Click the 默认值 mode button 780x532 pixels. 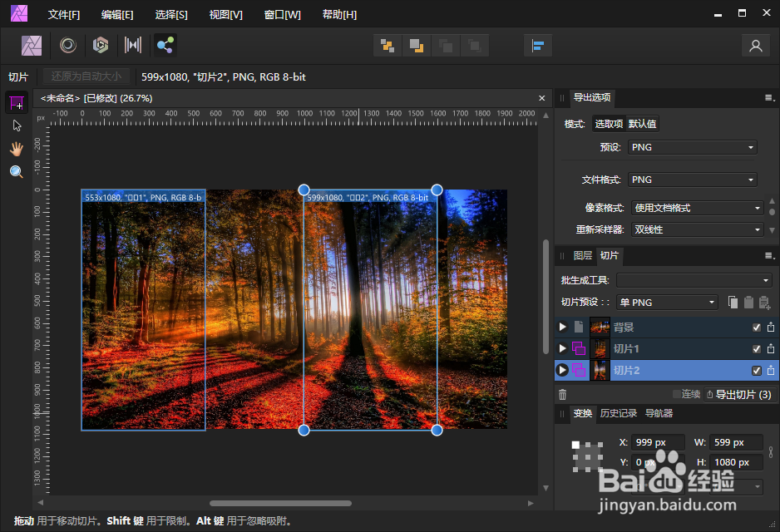coord(644,123)
